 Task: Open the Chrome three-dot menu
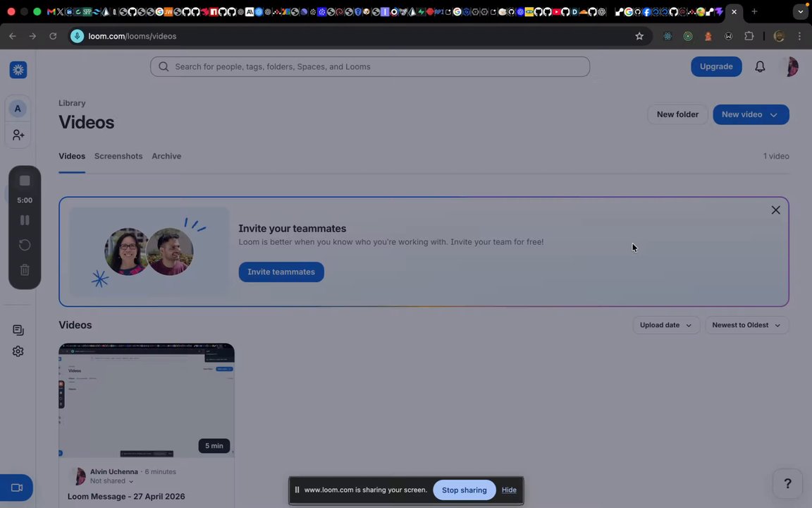[799, 36]
